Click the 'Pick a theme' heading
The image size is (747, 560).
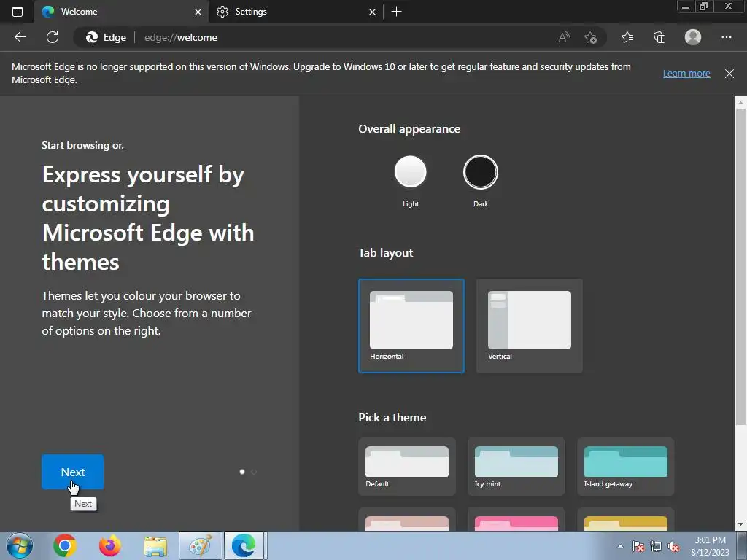392,418
